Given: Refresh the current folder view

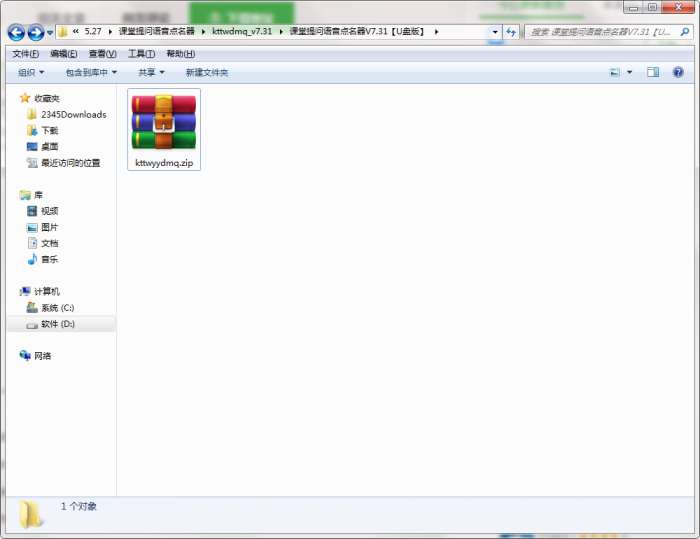Looking at the screenshot, I should tap(511, 32).
